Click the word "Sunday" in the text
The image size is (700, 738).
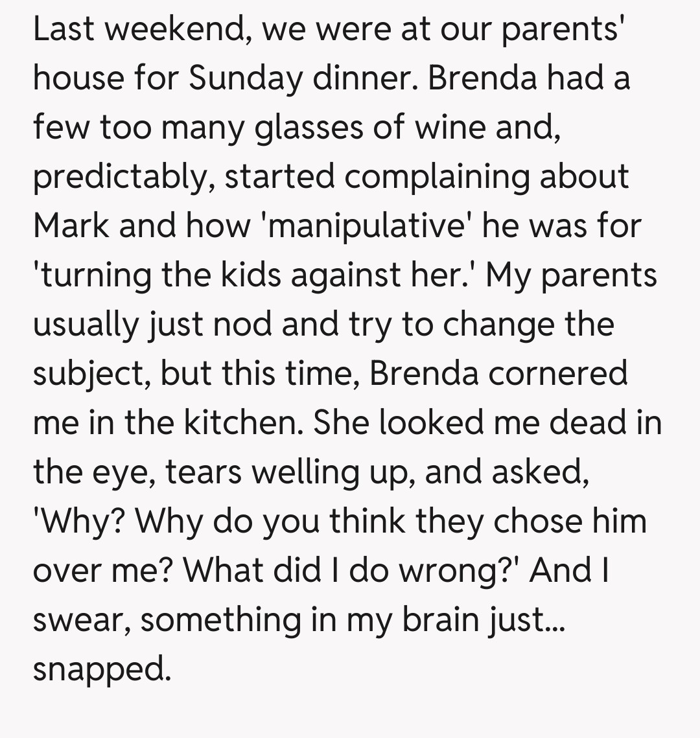(246, 80)
